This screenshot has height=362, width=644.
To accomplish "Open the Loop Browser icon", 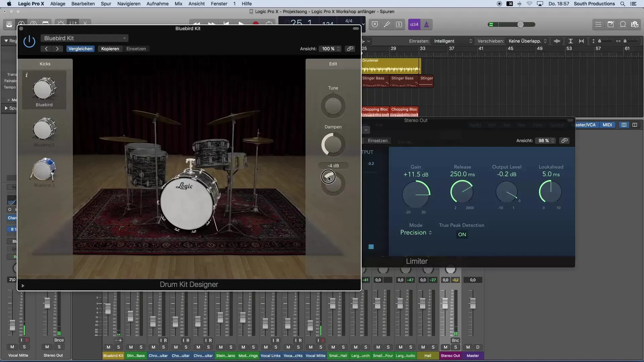I will [x=623, y=24].
